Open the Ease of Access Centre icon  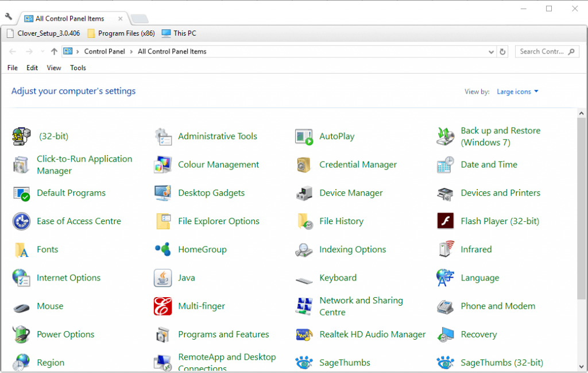point(21,221)
